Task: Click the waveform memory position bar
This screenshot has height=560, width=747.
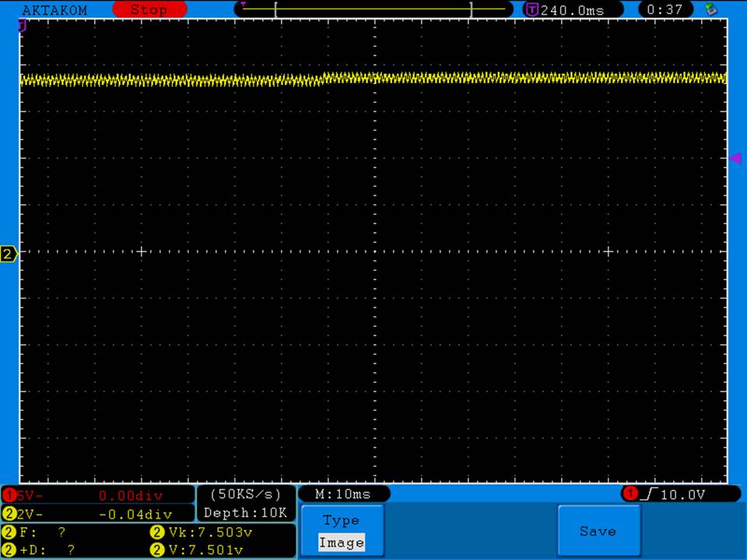Action: [x=373, y=9]
